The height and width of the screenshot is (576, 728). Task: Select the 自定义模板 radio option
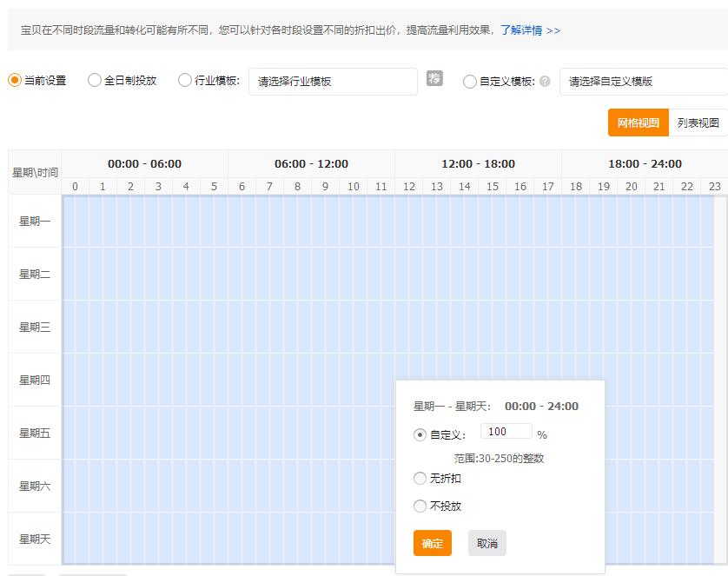[x=469, y=82]
